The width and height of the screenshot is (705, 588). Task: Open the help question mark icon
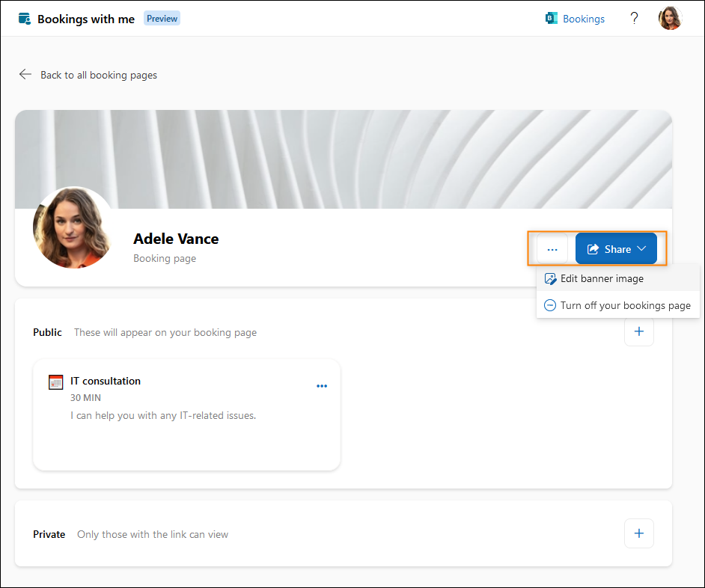pyautogui.click(x=634, y=19)
